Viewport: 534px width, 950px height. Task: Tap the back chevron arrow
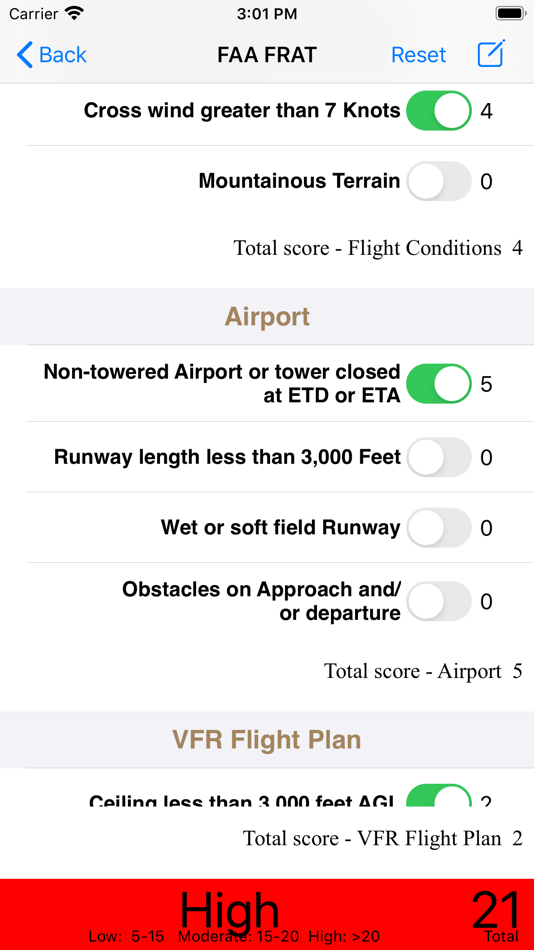[24, 55]
